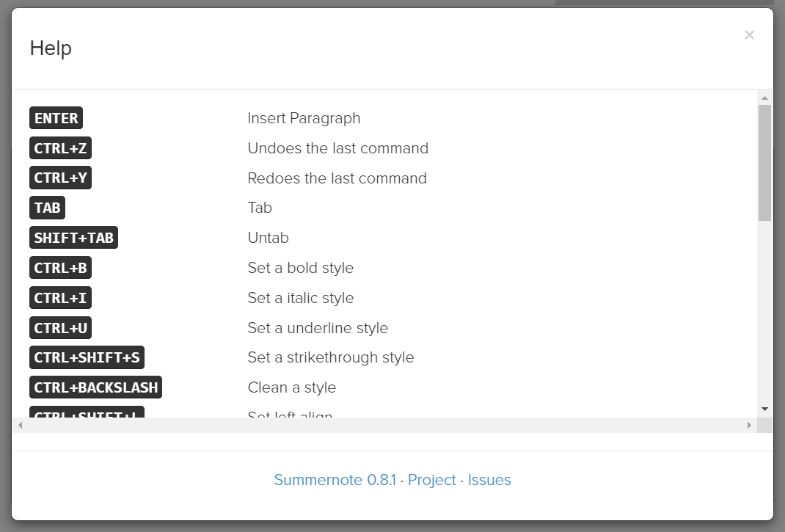Screen dimensions: 785x532
Task: Click the CTRL+BACKSLASH shortcut key badge
Action: [x=95, y=387]
